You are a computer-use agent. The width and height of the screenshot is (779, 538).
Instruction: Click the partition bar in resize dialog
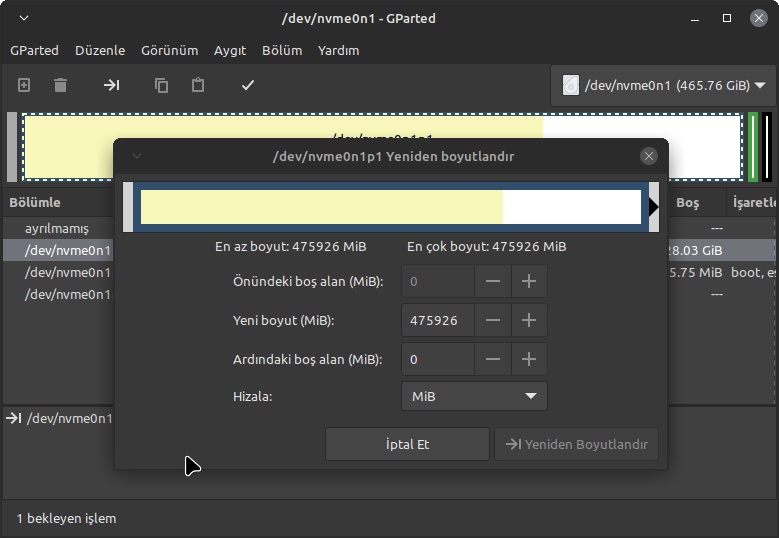click(391, 207)
